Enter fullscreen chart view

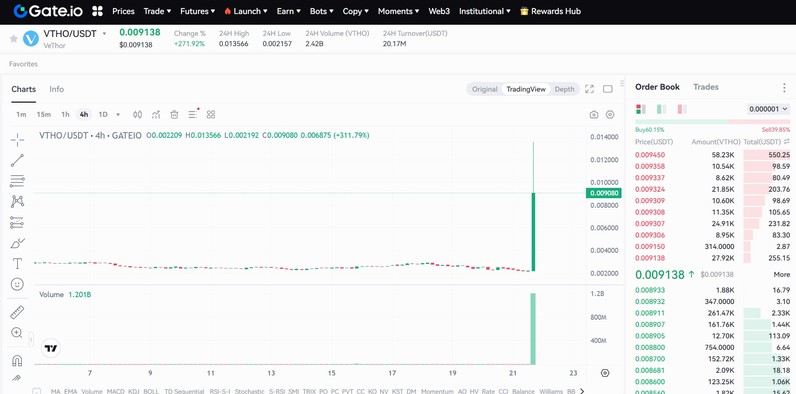click(x=589, y=89)
